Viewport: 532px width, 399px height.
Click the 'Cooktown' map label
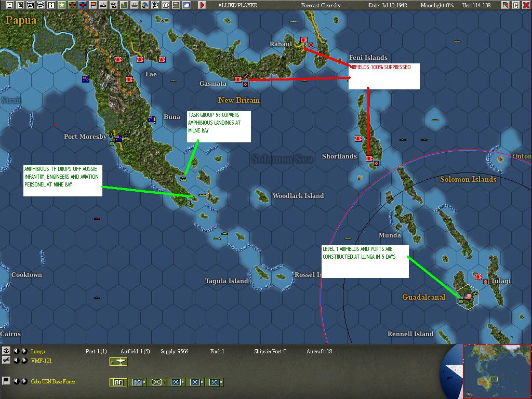click(x=26, y=275)
